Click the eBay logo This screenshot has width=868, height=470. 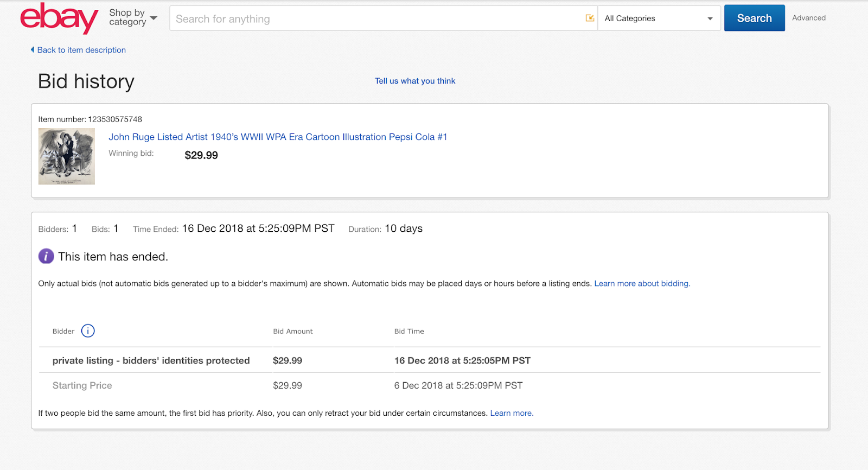(x=59, y=18)
